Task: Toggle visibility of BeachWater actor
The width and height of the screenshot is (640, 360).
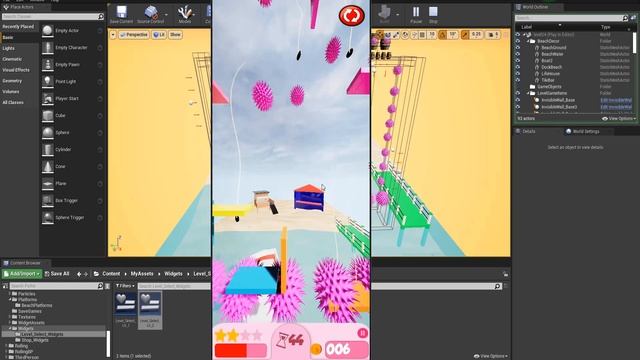Action: [518, 54]
